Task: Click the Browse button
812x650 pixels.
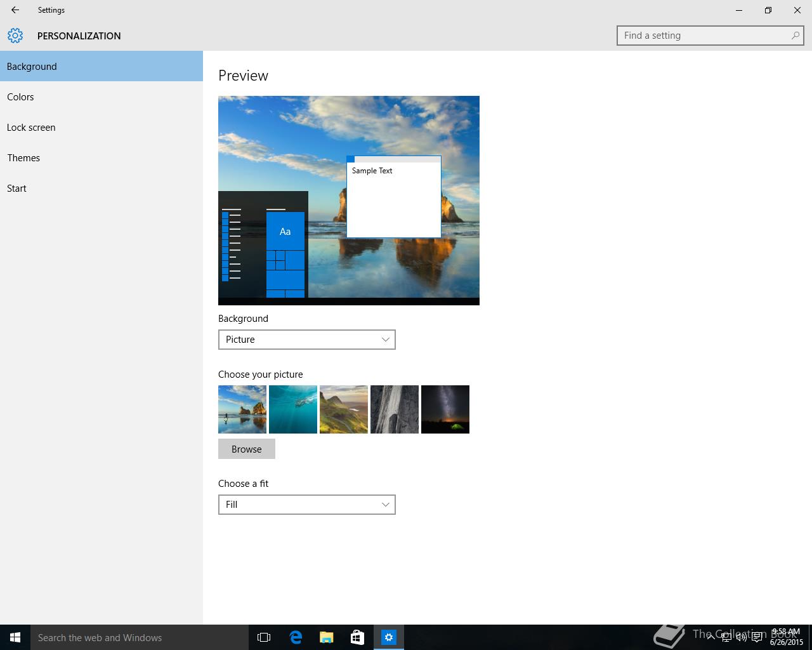Action: [247, 449]
